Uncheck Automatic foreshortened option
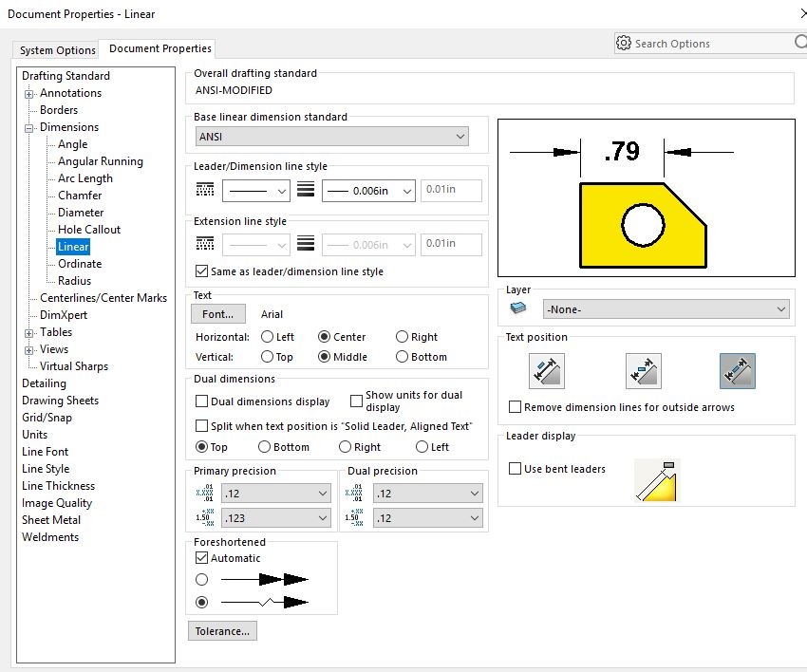Viewport: 807px width, 672px height. [x=201, y=558]
